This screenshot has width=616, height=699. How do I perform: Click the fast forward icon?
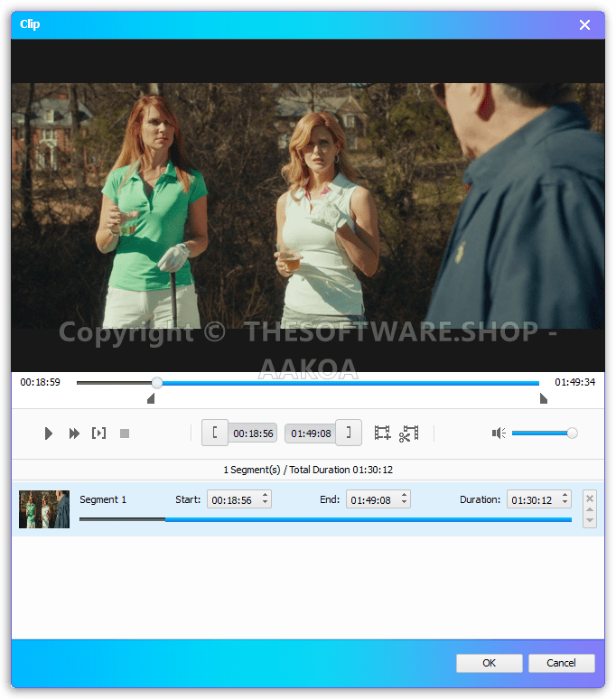[x=74, y=433]
